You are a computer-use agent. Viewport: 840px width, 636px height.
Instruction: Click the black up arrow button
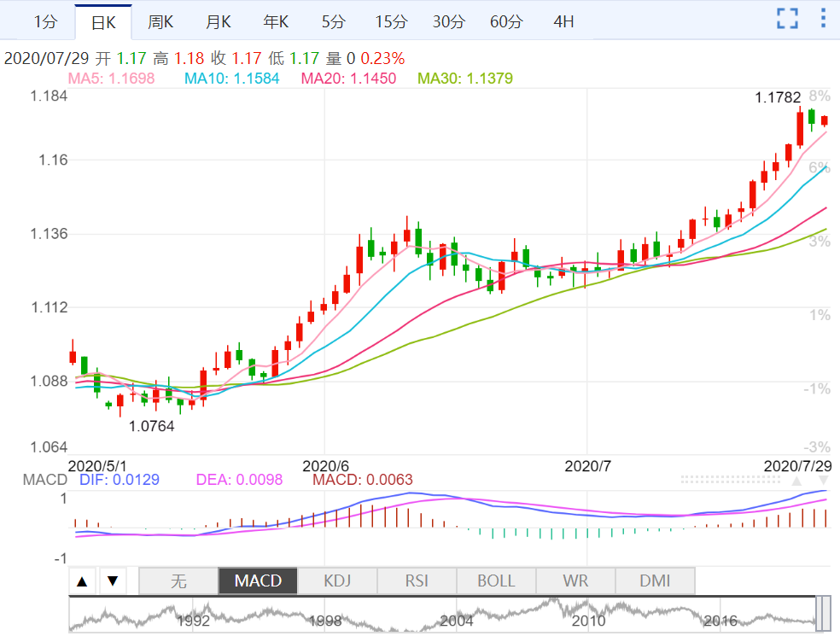click(82, 582)
